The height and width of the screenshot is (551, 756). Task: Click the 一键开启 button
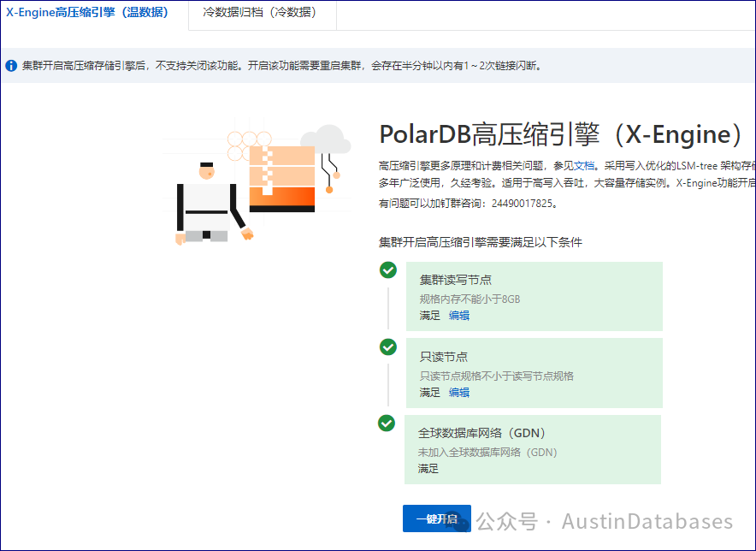(437, 518)
